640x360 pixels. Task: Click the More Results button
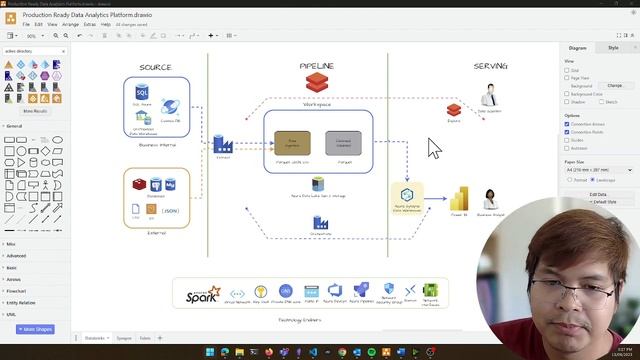35,111
